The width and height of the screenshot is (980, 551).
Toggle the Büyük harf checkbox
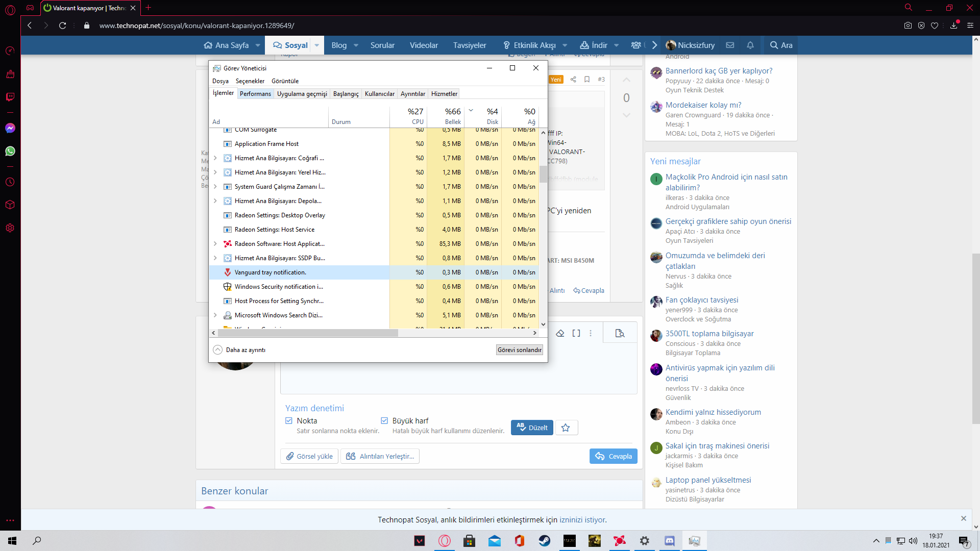[x=384, y=421]
